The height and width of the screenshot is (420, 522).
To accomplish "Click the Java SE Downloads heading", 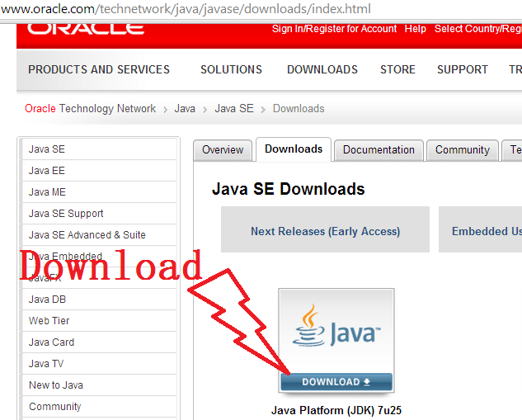I will pyautogui.click(x=289, y=189).
